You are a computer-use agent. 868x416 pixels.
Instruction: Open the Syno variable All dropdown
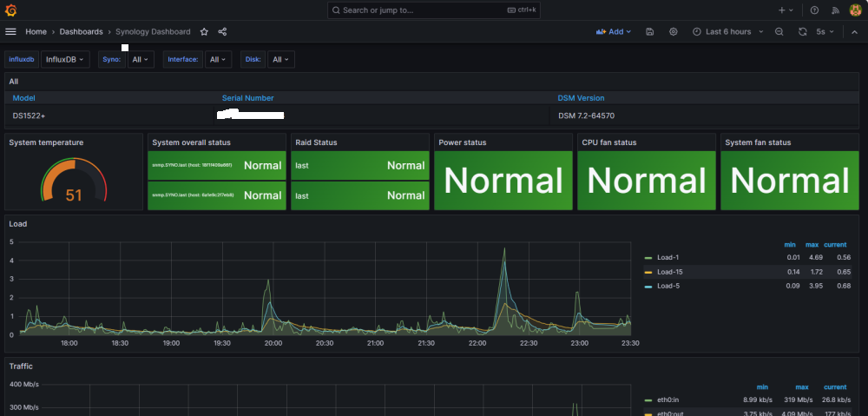[141, 59]
